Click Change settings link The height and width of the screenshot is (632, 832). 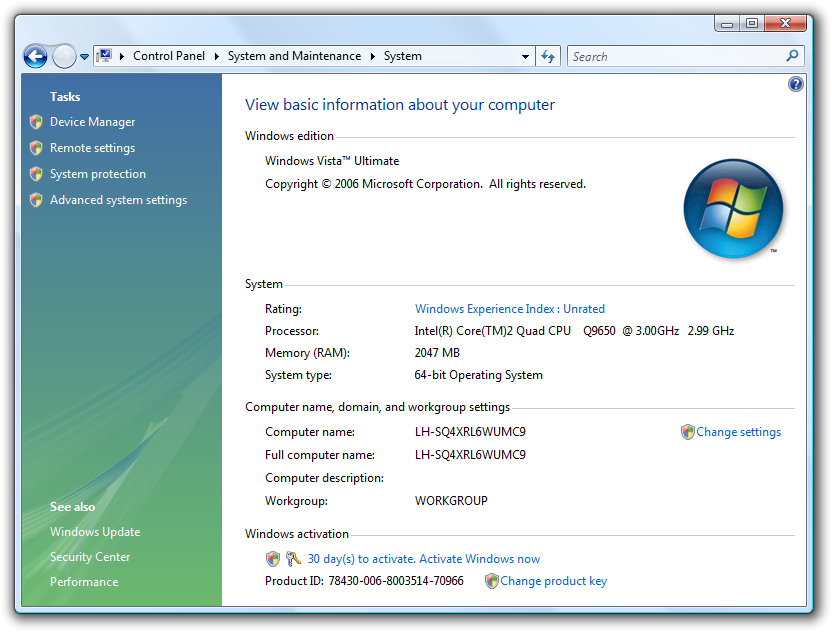(738, 432)
